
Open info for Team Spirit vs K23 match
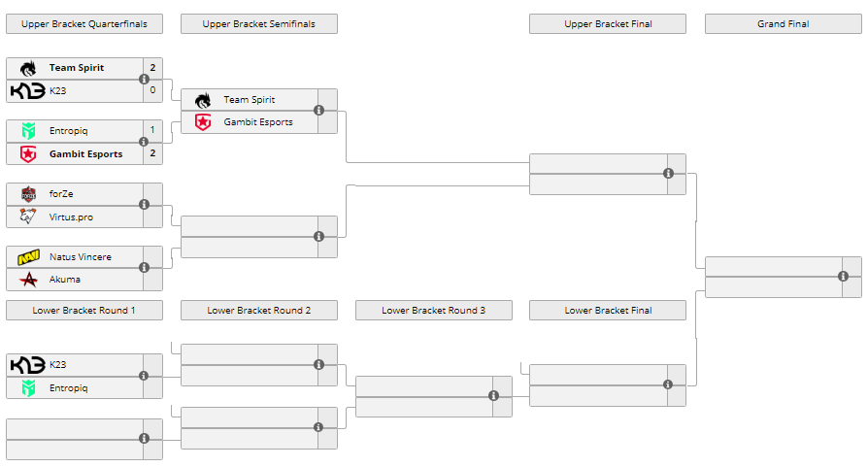[144, 80]
